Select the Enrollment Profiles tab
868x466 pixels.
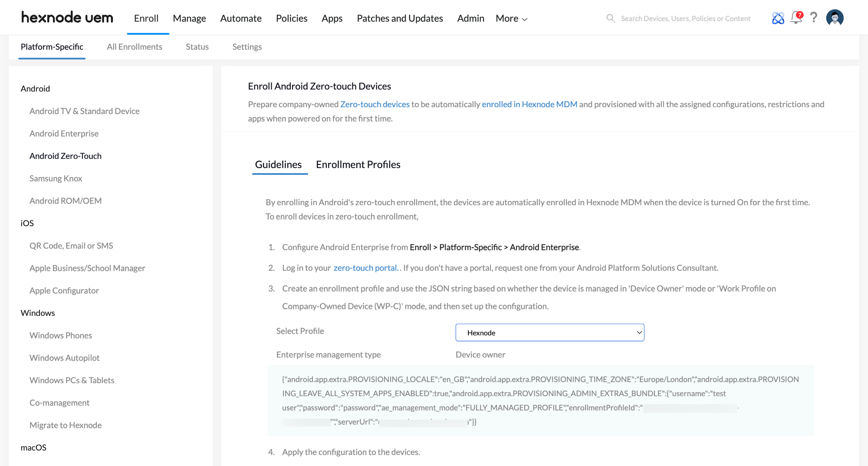(358, 164)
